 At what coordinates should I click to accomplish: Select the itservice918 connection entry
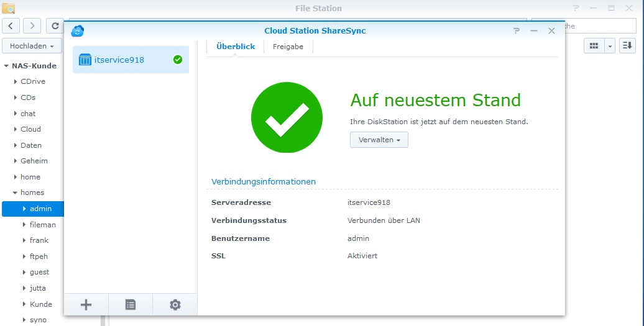(x=131, y=60)
